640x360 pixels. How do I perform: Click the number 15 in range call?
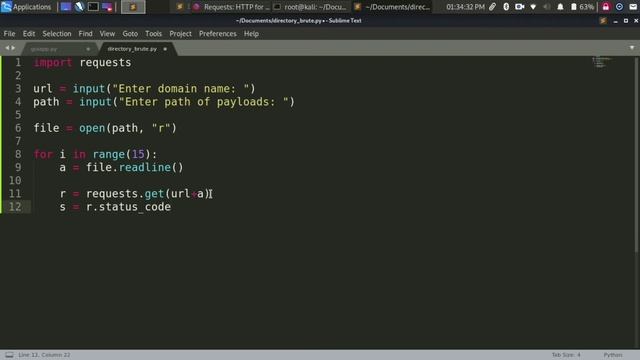click(138, 154)
